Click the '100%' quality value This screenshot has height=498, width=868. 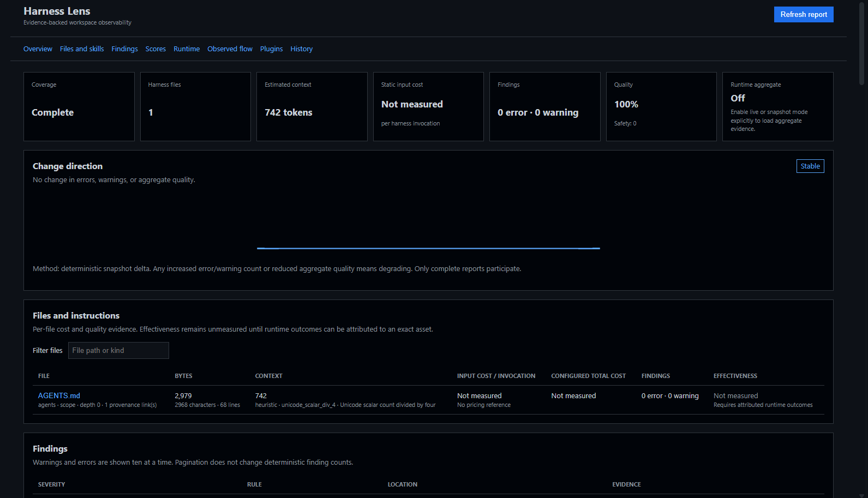(x=626, y=104)
